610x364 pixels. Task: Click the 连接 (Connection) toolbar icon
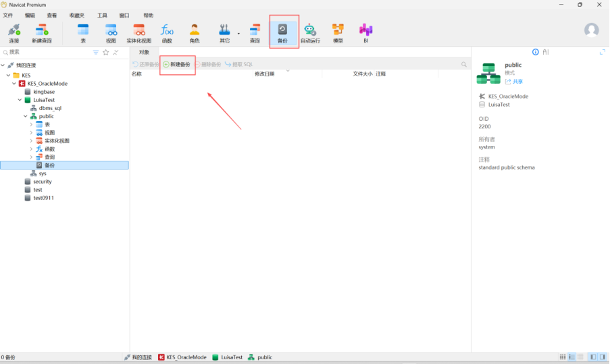point(14,32)
